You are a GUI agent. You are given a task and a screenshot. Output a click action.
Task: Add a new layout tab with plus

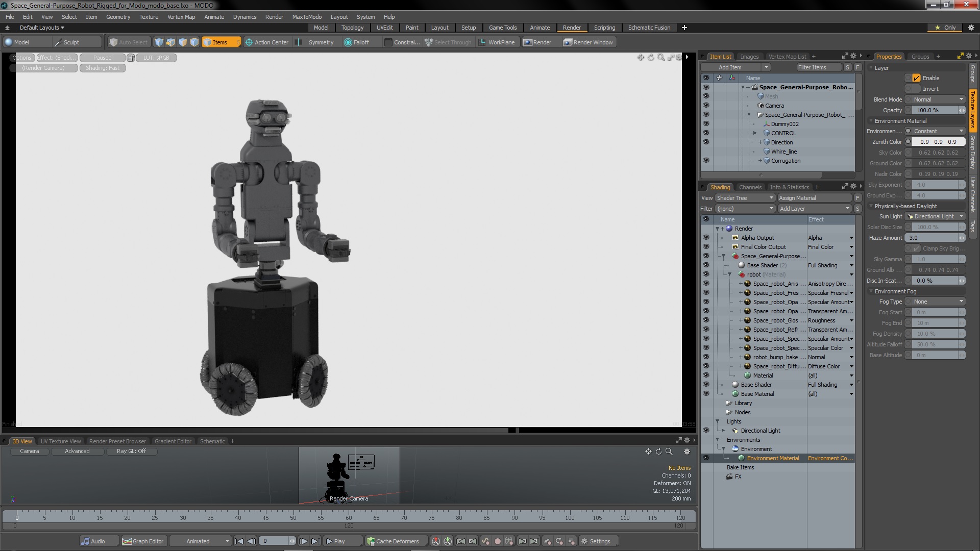[684, 28]
